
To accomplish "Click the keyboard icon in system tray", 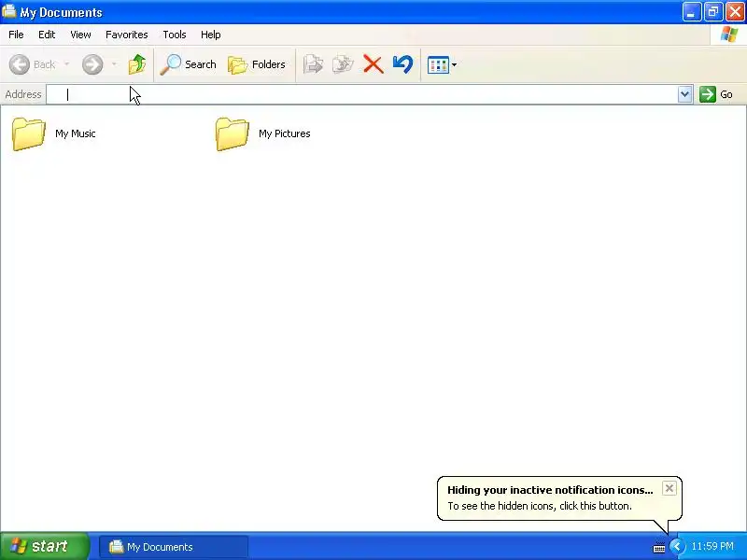I will click(x=659, y=548).
